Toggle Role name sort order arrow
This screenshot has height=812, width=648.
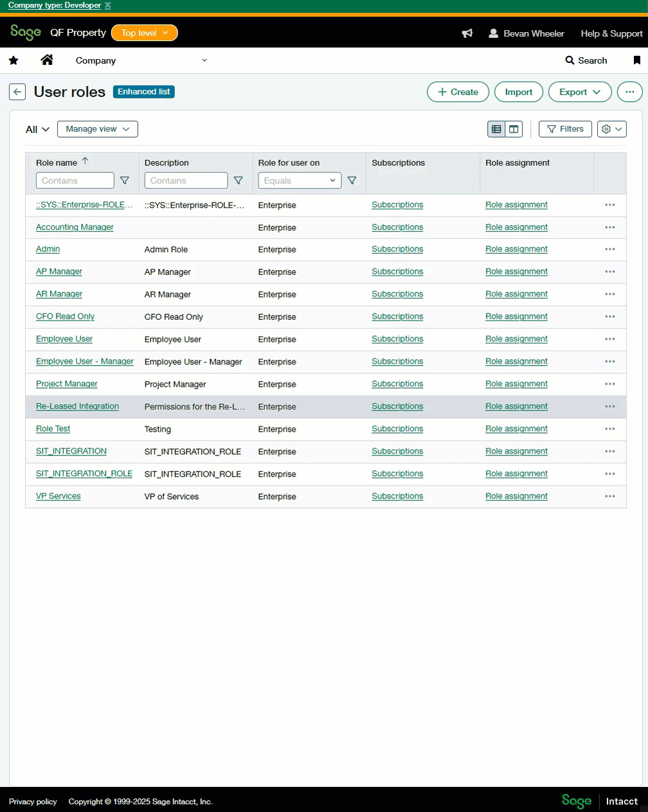(85, 161)
